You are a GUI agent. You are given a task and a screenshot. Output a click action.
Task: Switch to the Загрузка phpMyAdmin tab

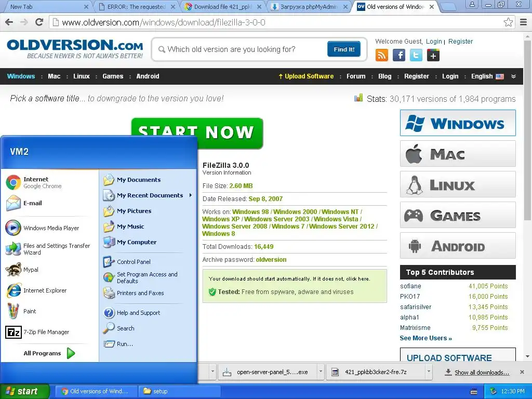(309, 6)
